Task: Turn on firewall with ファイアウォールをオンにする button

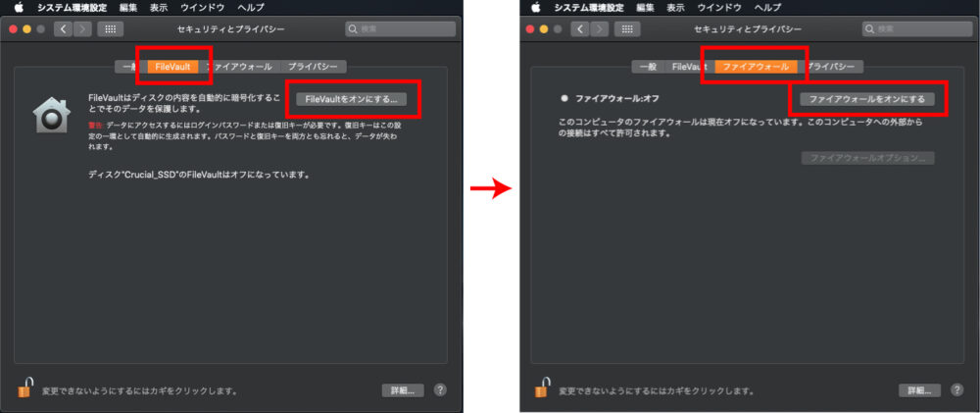Action: 866,99
